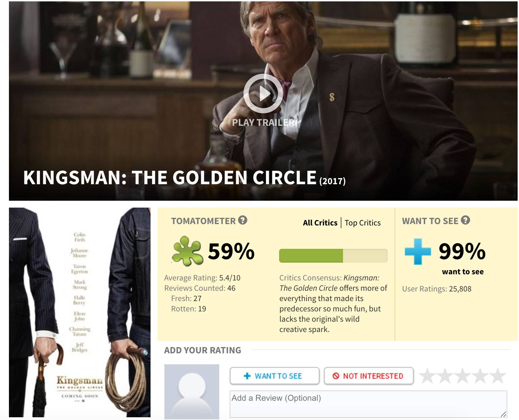Rate the movie one star
Screen dimensions: 519x420
(428, 376)
